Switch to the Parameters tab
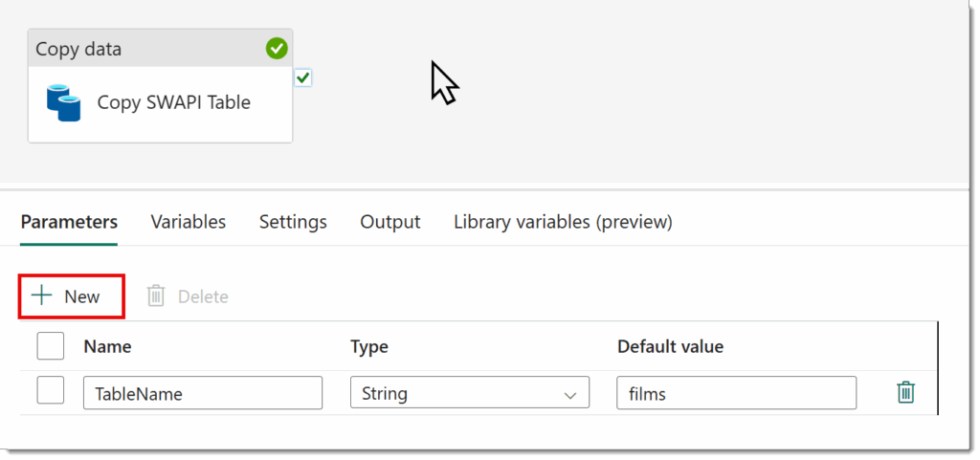Screen dimensions: 980x460 [69, 222]
